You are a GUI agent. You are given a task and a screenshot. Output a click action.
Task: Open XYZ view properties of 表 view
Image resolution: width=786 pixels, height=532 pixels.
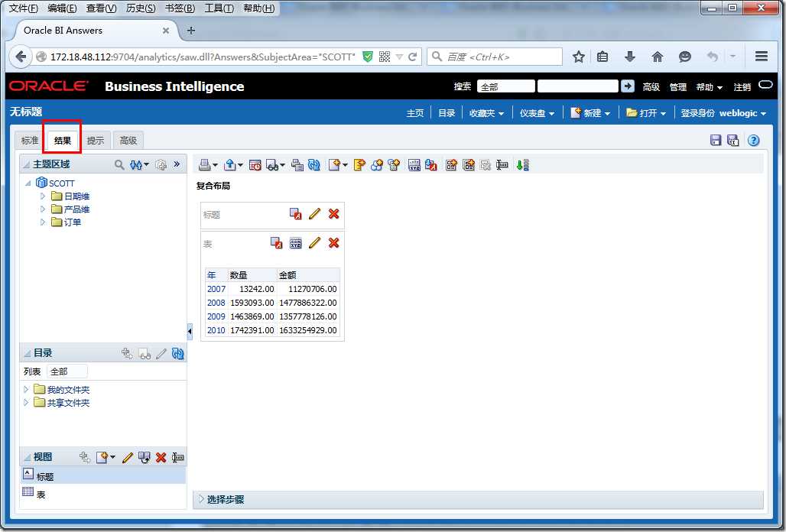tap(296, 243)
